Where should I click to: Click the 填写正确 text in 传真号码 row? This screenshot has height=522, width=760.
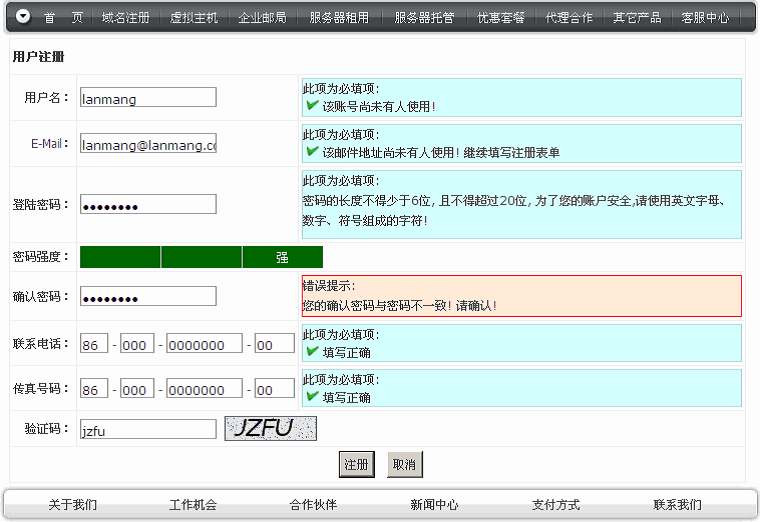coord(347,398)
